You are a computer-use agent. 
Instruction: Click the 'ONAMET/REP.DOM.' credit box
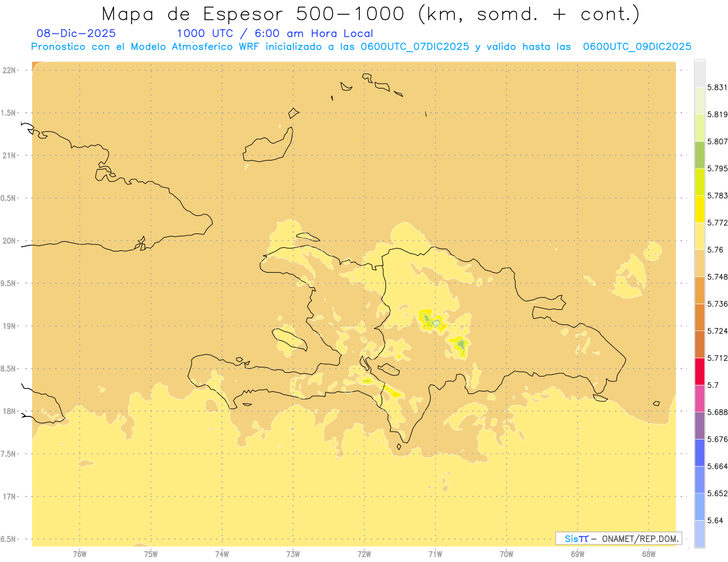click(619, 538)
